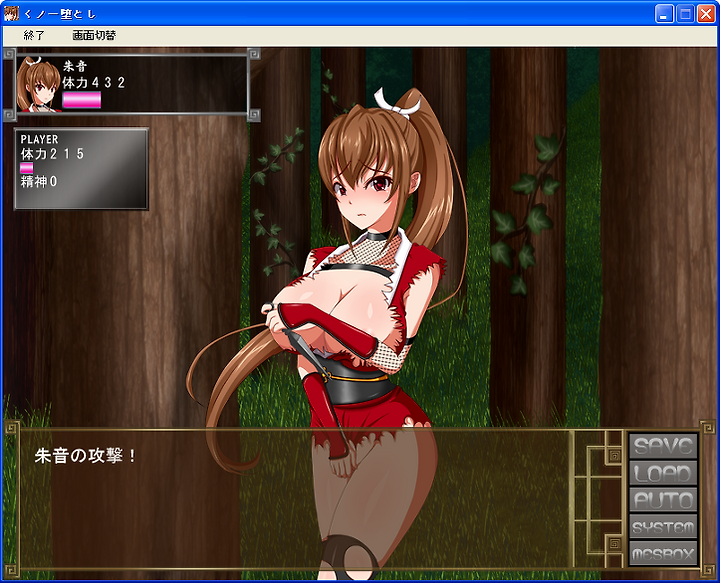Open the 終了 menu
The image size is (720, 583).
point(34,35)
